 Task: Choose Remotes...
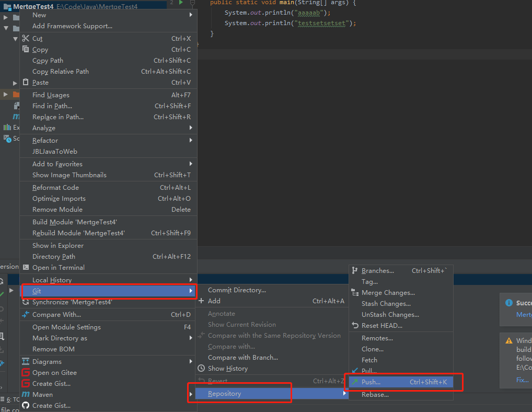point(401,338)
